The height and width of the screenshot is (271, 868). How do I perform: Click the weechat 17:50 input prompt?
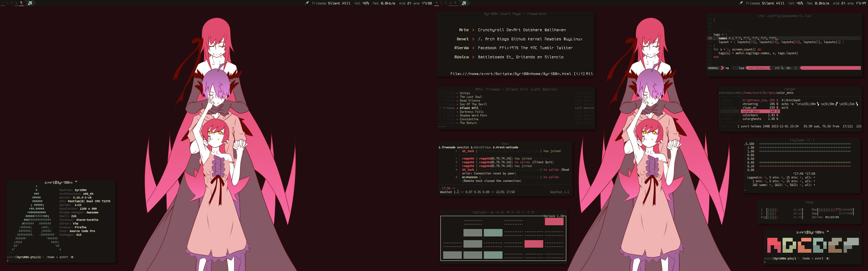(x=449, y=188)
